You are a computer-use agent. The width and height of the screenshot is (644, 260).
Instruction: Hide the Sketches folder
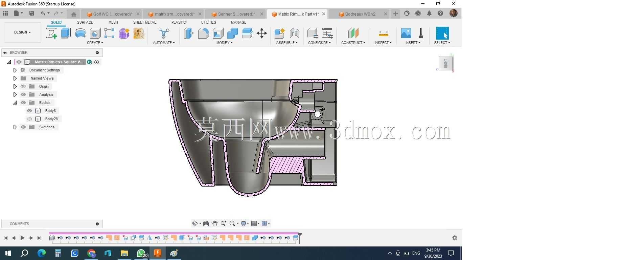coord(23,127)
